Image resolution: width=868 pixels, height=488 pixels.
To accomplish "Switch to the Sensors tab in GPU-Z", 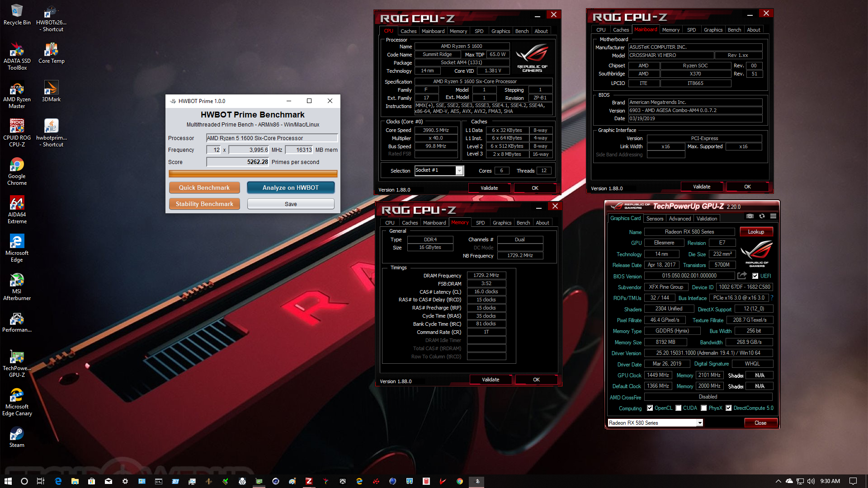I will point(655,219).
